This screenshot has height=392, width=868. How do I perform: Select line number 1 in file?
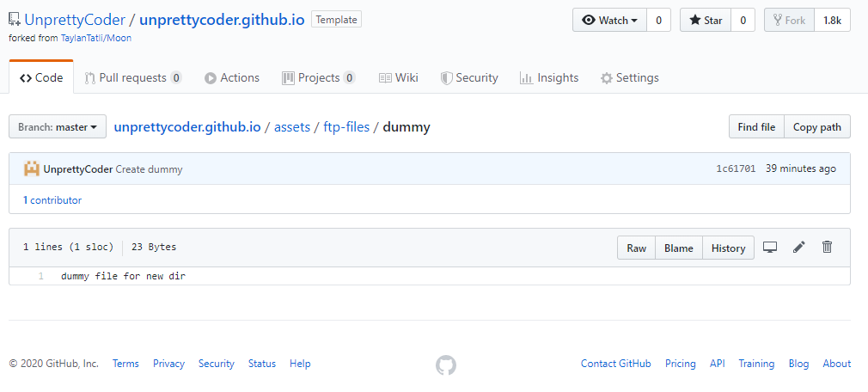41,276
